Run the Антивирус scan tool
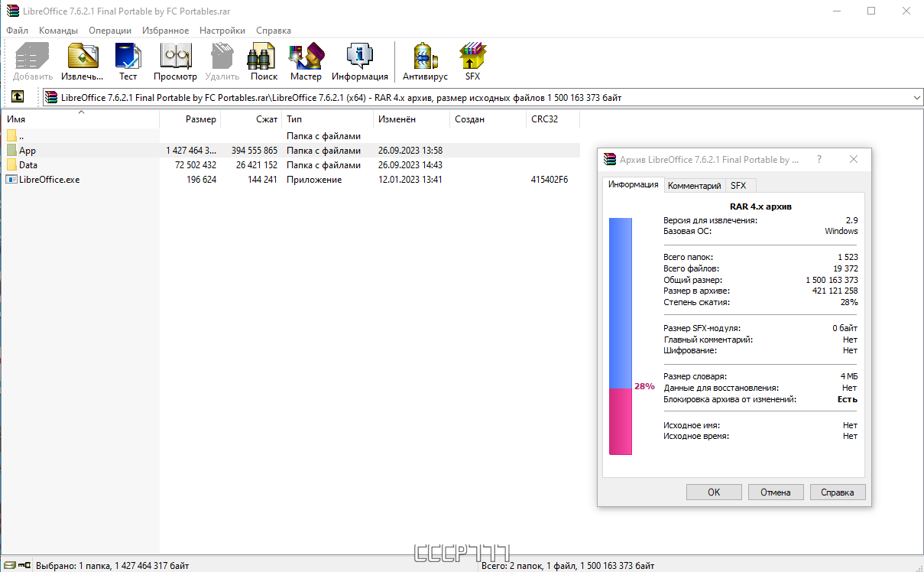Image resolution: width=924 pixels, height=572 pixels. click(x=425, y=61)
